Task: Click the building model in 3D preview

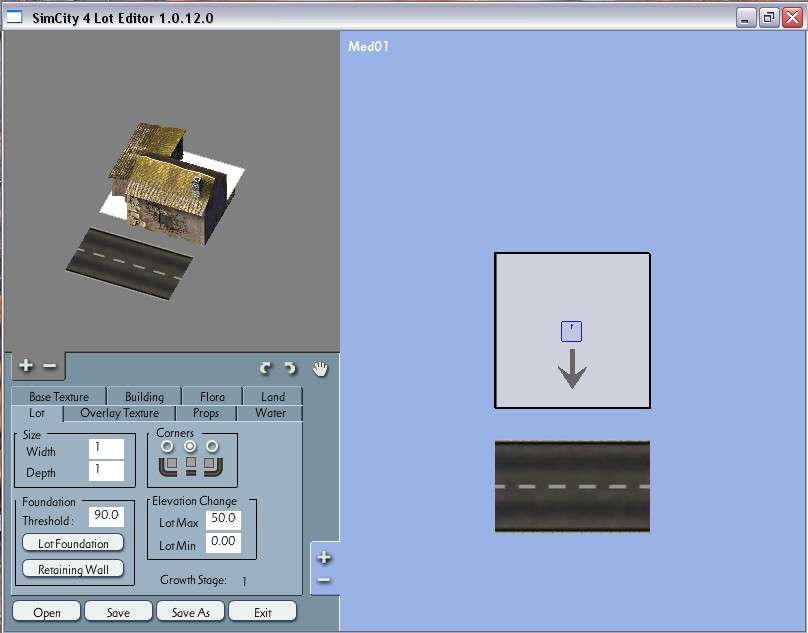Action: coord(167,183)
